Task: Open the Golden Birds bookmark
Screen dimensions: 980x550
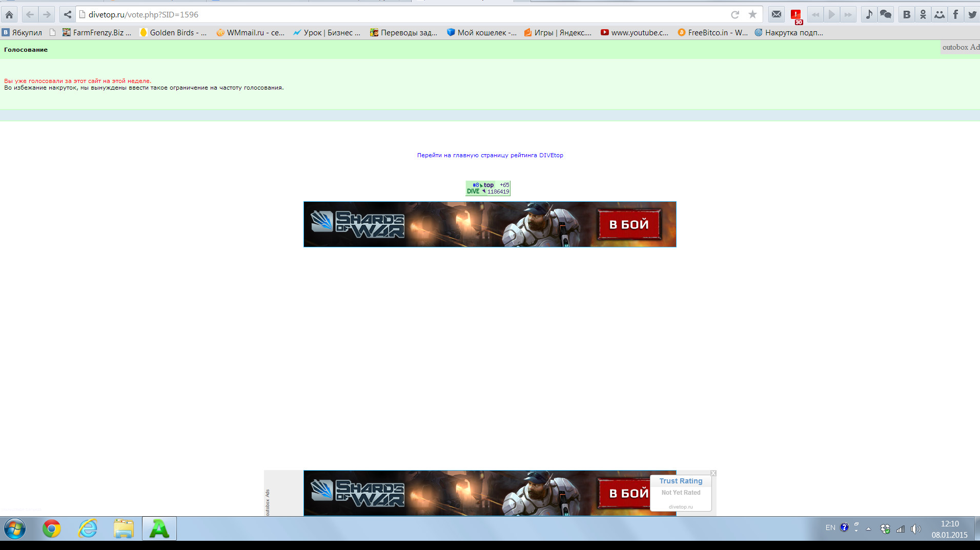Action: click(173, 33)
